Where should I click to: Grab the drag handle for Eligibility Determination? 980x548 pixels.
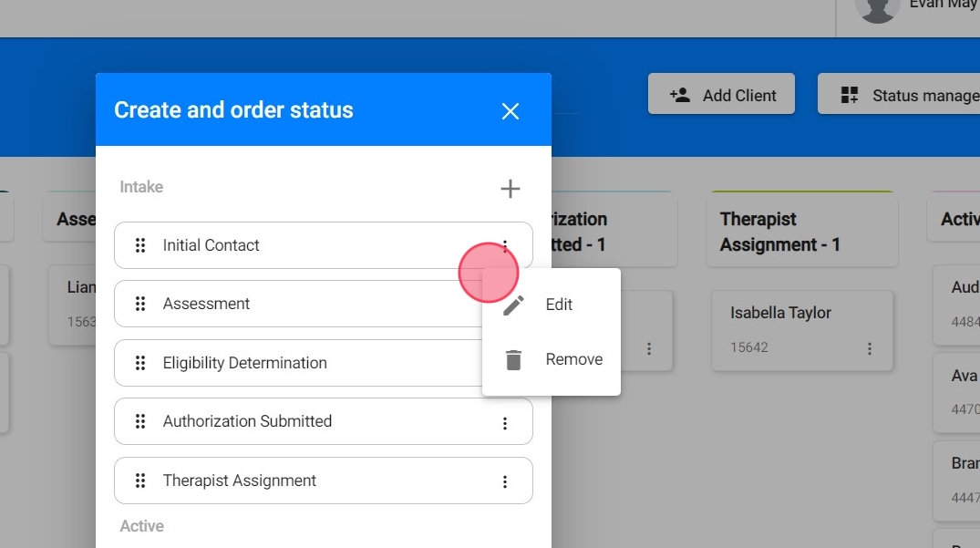[x=140, y=363]
